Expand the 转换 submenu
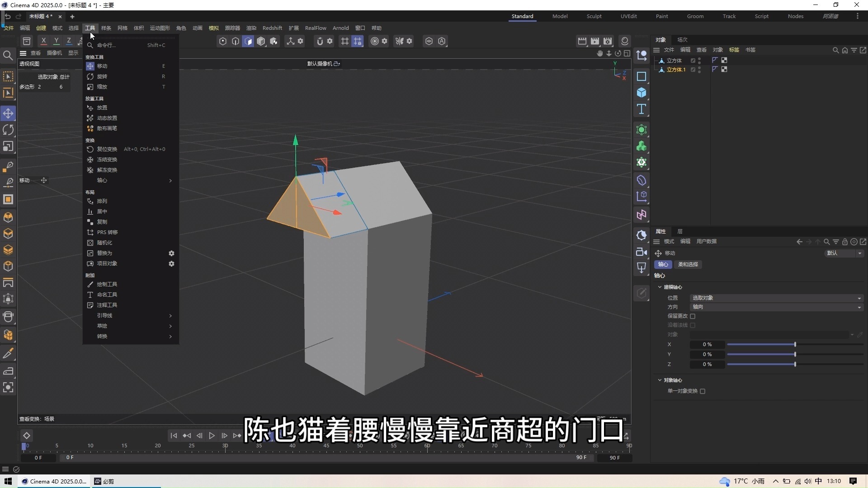The width and height of the screenshot is (868, 488). click(x=130, y=336)
